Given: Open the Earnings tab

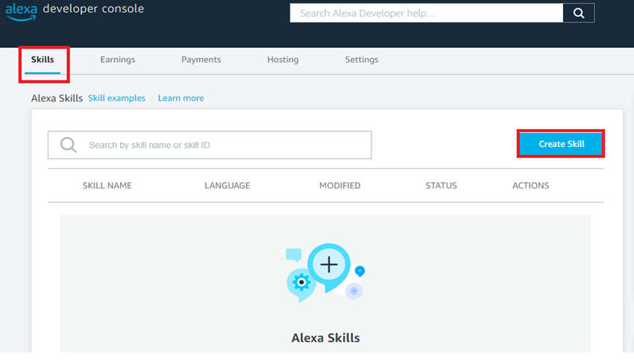Looking at the screenshot, I should (118, 60).
